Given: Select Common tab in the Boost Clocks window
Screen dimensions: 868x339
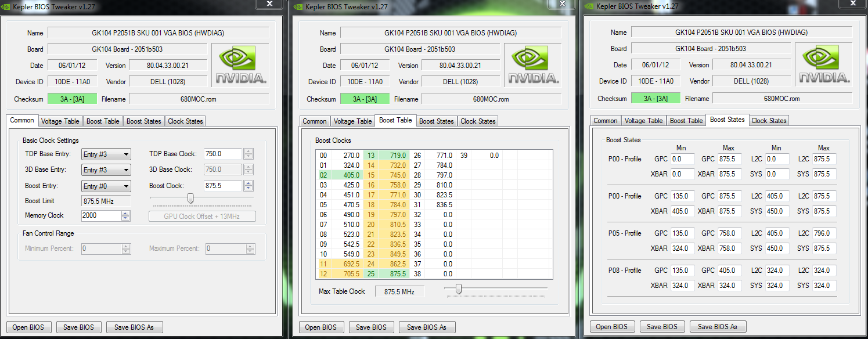Looking at the screenshot, I should click(x=315, y=121).
